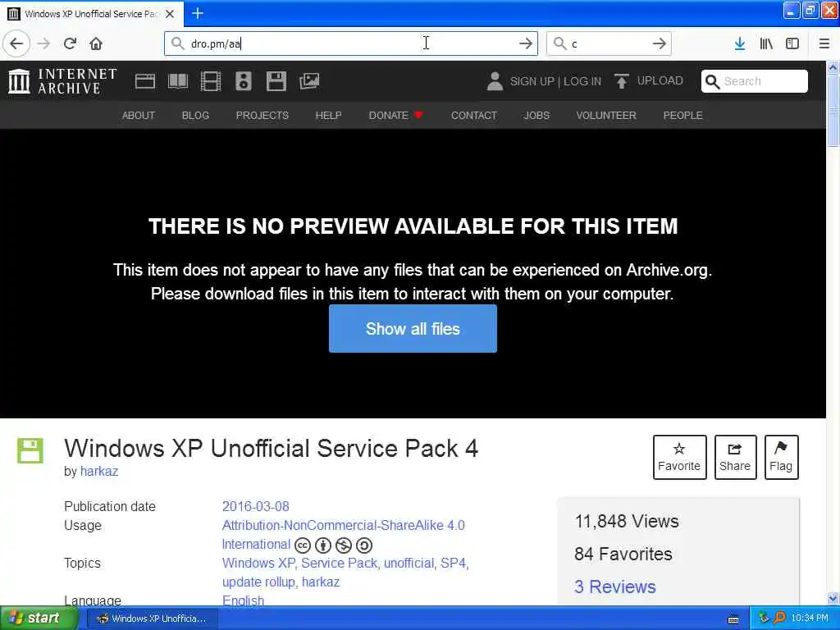The width and height of the screenshot is (840, 630).
Task: Click the Show all files button
Action: pyautogui.click(x=413, y=328)
